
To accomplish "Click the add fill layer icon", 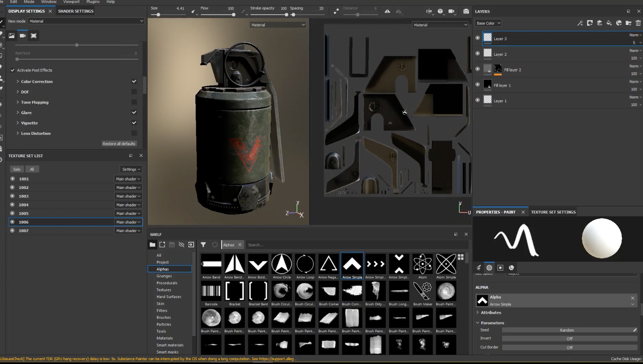I will click(609, 23).
